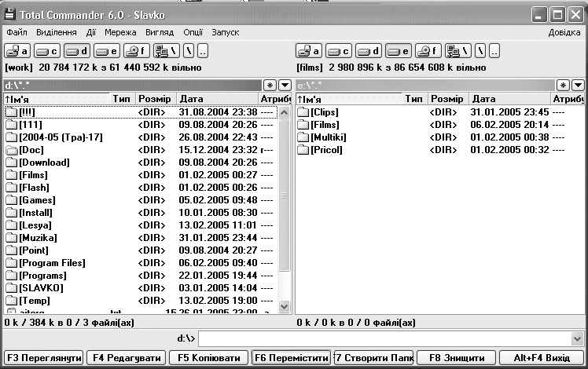Select drive e in right panel
The height and width of the screenshot is (369, 588).
399,51
